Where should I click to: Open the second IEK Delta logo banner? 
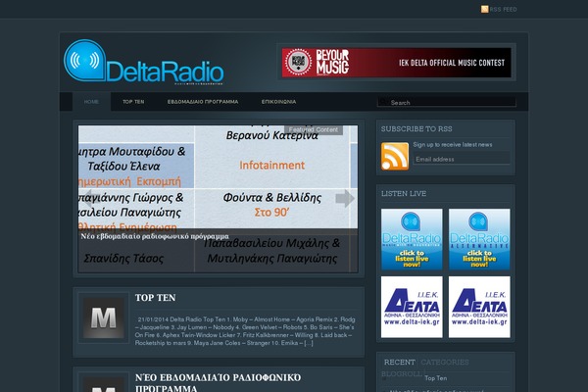pos(479,307)
